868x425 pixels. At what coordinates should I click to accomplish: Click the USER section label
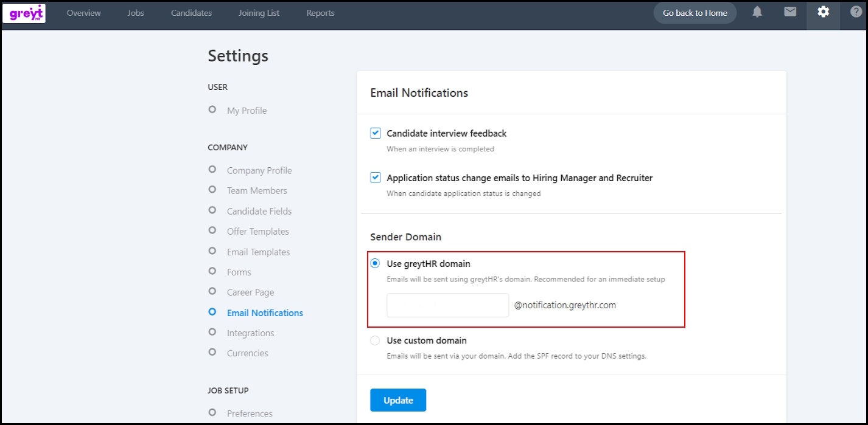pyautogui.click(x=218, y=87)
